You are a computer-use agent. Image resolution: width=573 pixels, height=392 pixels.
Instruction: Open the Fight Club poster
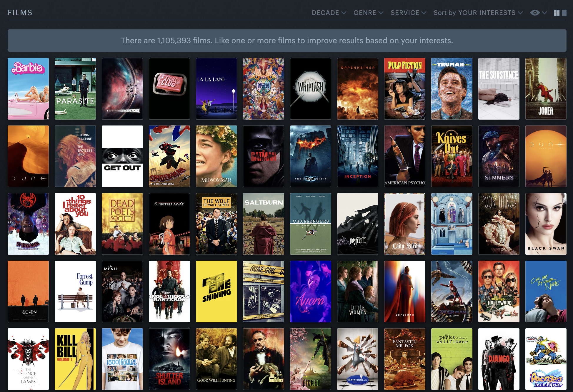tap(169, 89)
